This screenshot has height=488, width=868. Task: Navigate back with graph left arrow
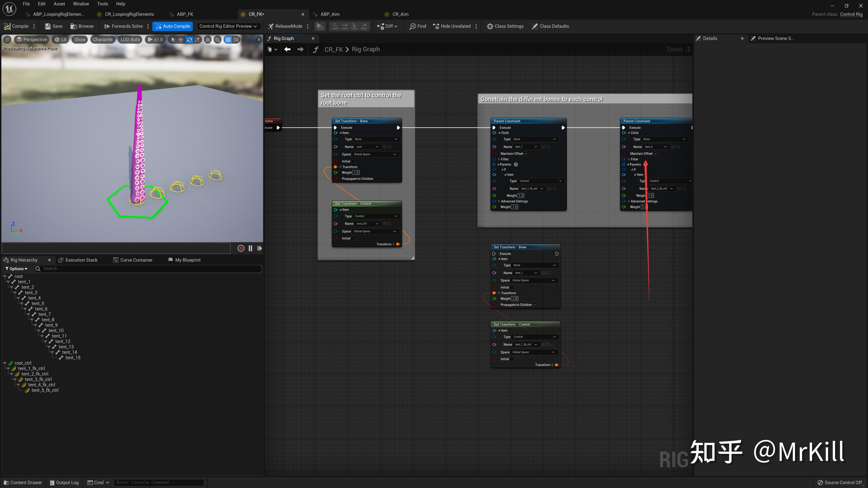pyautogui.click(x=287, y=49)
